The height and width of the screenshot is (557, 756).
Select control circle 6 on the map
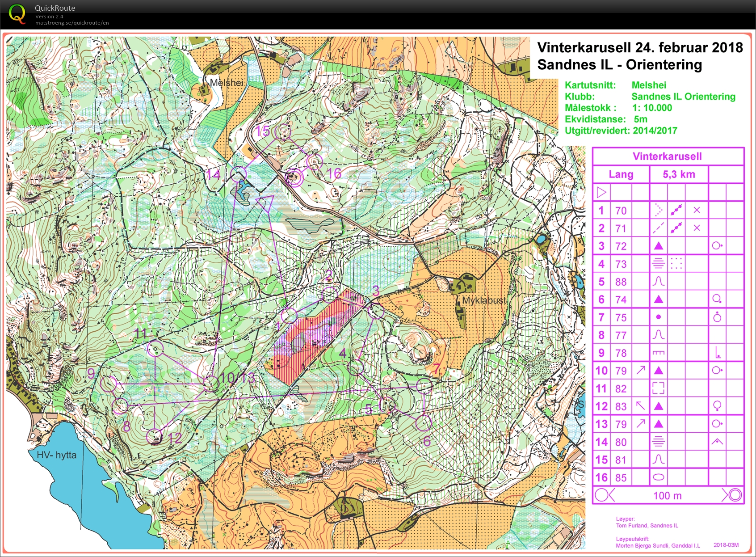[423, 422]
